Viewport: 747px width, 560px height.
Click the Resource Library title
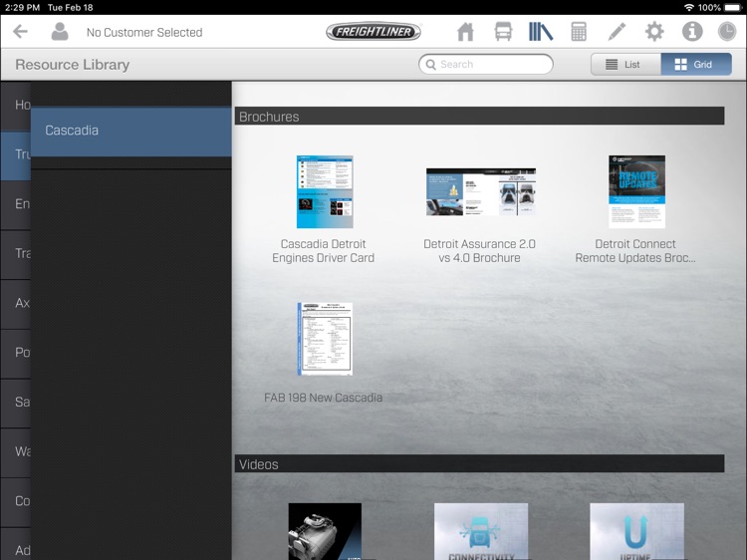[x=73, y=65]
